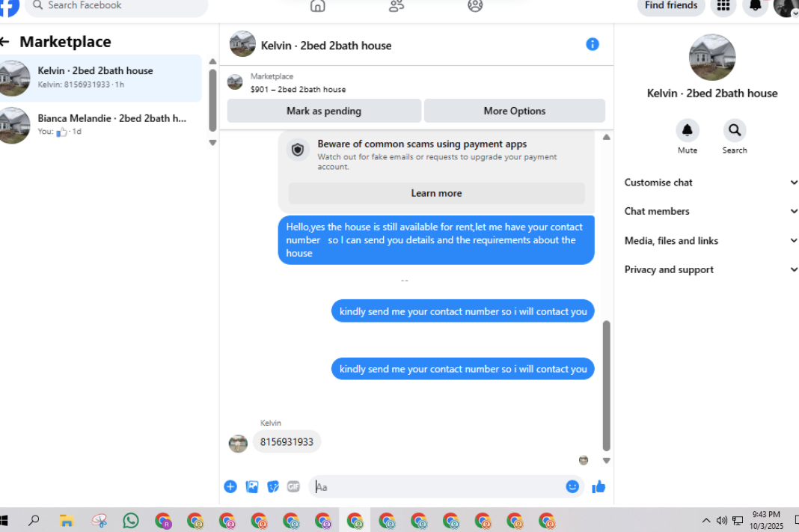Open the Facebook home icon in the top navigation

click(x=317, y=5)
